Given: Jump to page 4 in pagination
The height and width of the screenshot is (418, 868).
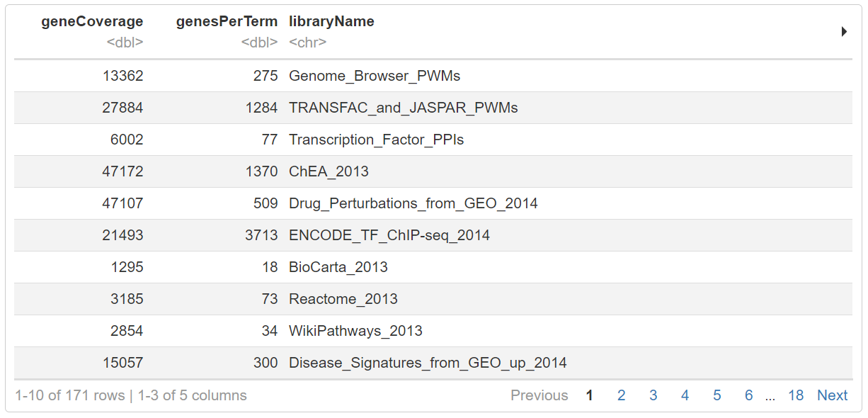Looking at the screenshot, I should pyautogui.click(x=685, y=395).
